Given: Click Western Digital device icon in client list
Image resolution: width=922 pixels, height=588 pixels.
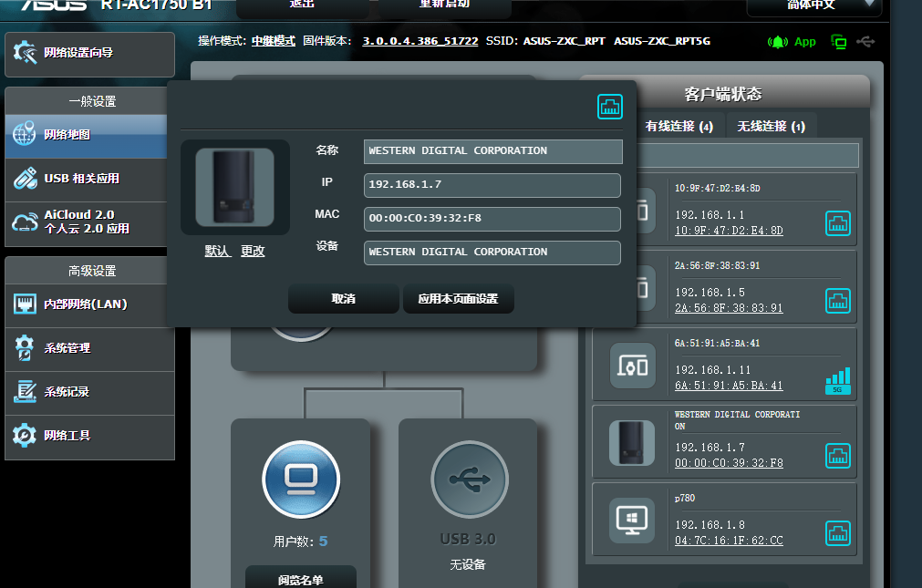Looking at the screenshot, I should (633, 443).
